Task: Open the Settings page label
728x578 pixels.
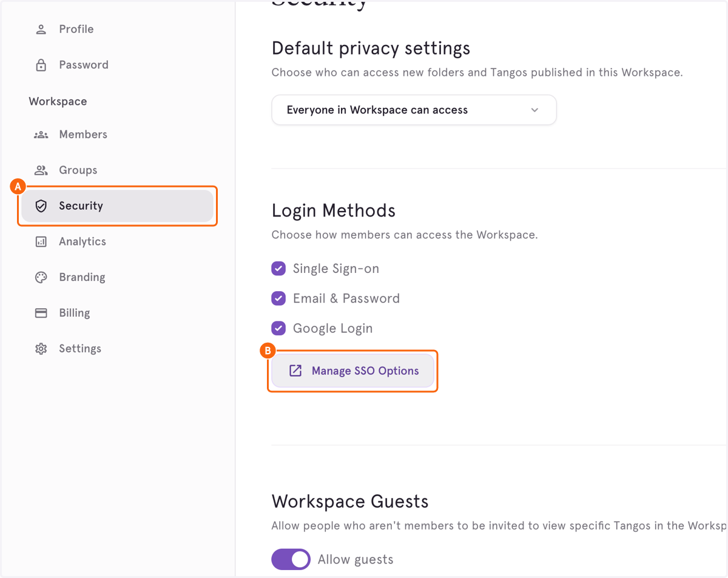Action: pyautogui.click(x=80, y=349)
